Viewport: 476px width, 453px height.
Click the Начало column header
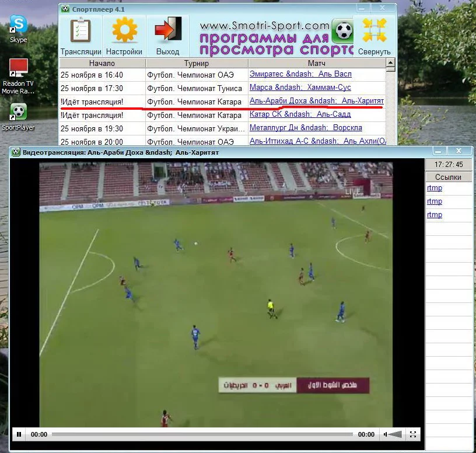pyautogui.click(x=102, y=63)
